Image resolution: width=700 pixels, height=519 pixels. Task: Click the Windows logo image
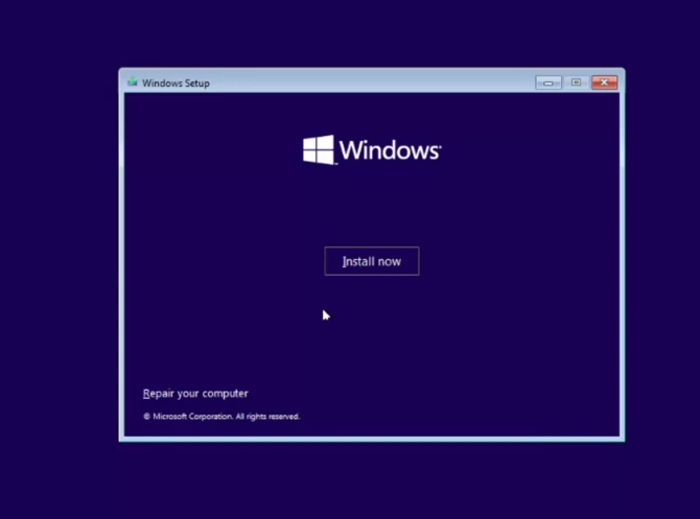(372, 150)
